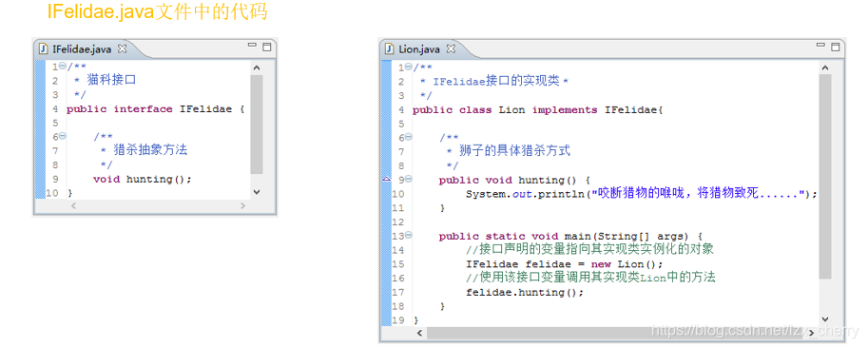
Task: Click the closing brace on line 19 of Lion.java
Action: pos(416,320)
